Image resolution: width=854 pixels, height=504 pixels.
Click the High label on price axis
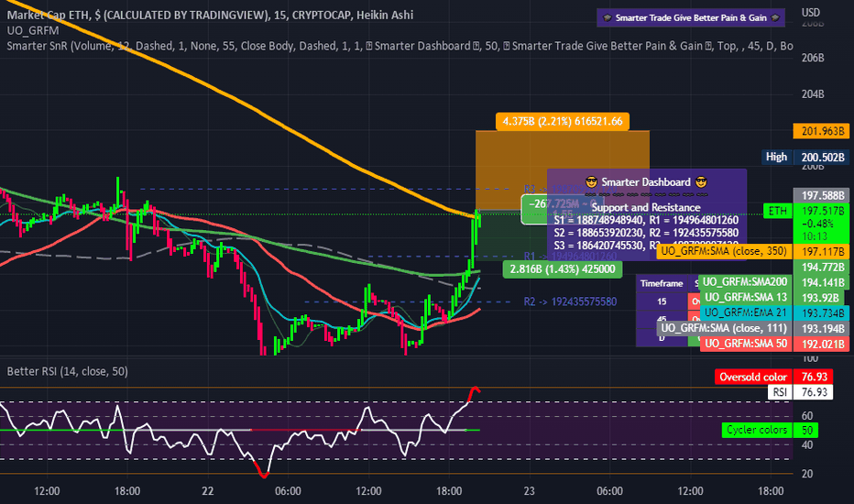(x=776, y=157)
